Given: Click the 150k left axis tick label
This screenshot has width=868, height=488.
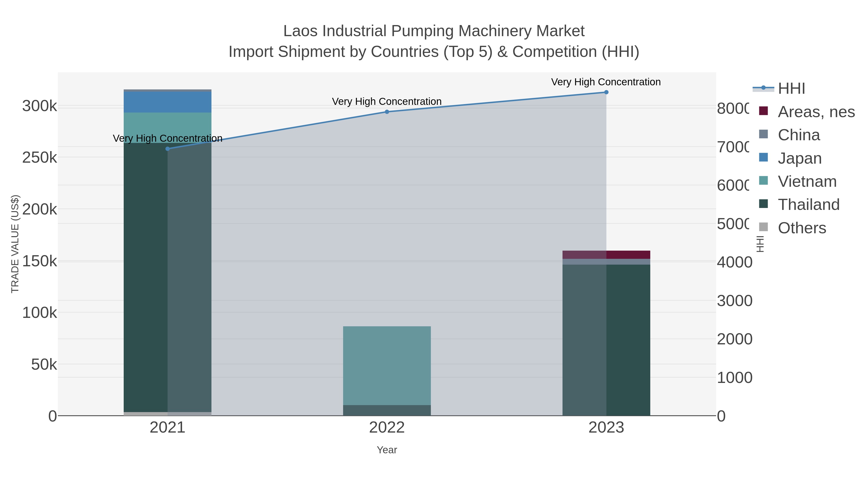Looking at the screenshot, I should click(40, 261).
